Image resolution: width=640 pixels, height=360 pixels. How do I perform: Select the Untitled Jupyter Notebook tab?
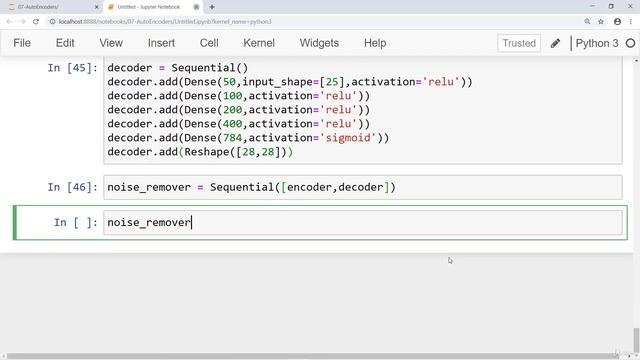[x=153, y=7]
